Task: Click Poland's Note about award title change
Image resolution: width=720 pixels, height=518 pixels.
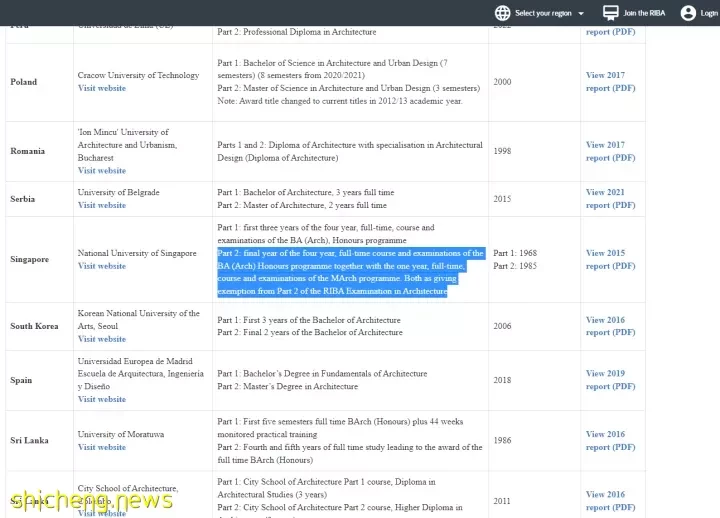Action: click(340, 101)
